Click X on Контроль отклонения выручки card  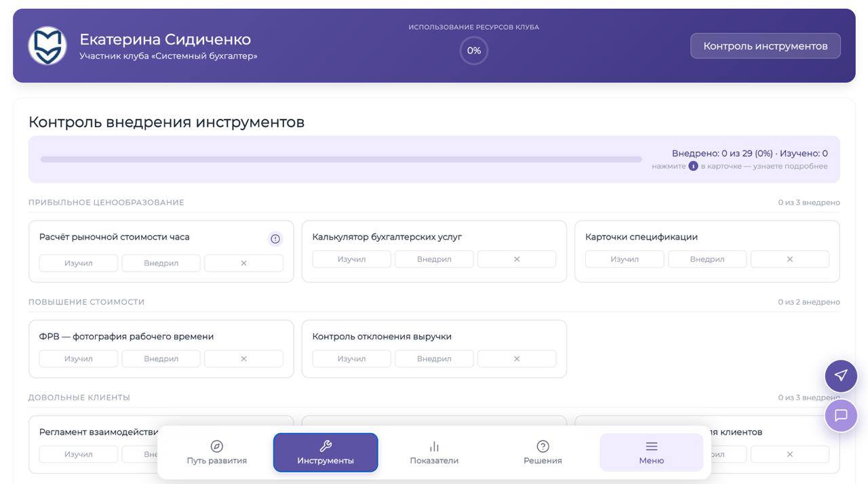point(517,358)
